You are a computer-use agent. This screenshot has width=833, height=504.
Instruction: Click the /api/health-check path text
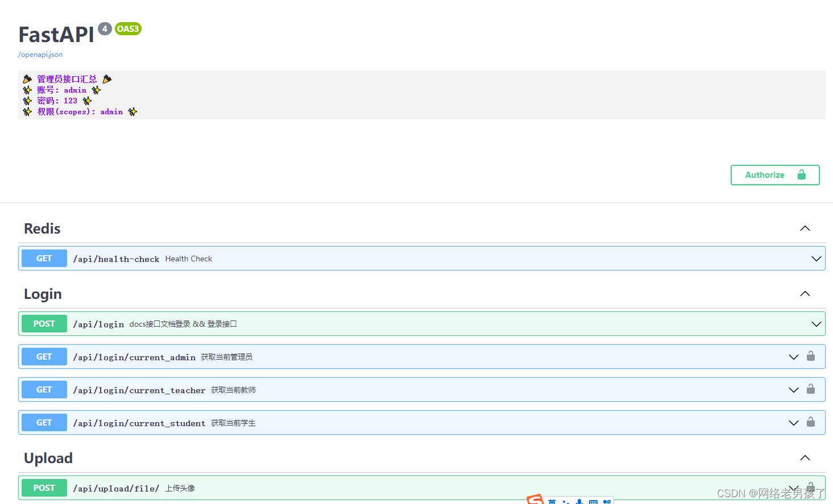click(x=116, y=259)
